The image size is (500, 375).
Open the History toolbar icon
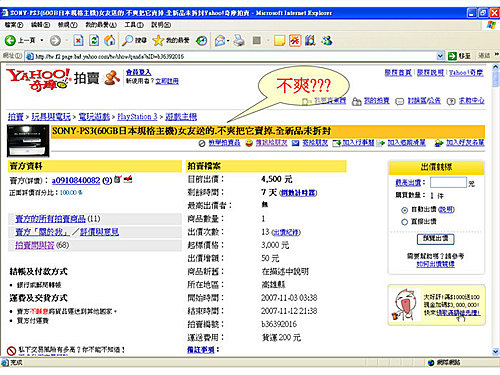(201, 41)
